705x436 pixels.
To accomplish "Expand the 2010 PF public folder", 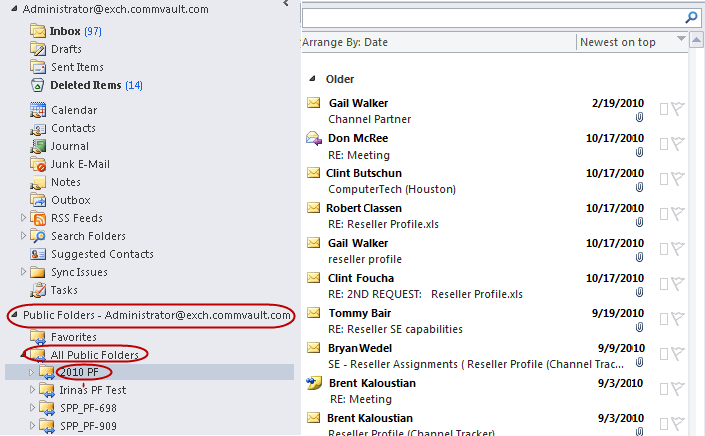I will point(31,373).
